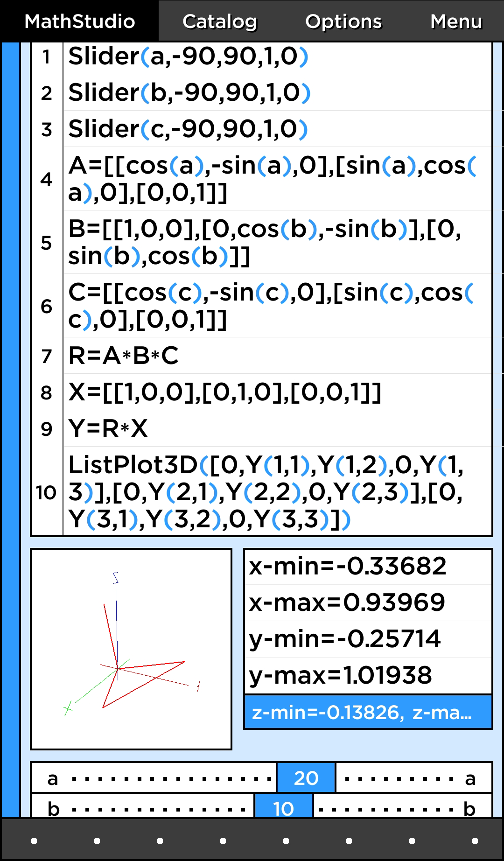The image size is (504, 861).
Task: Click line number 4
Action: (47, 179)
